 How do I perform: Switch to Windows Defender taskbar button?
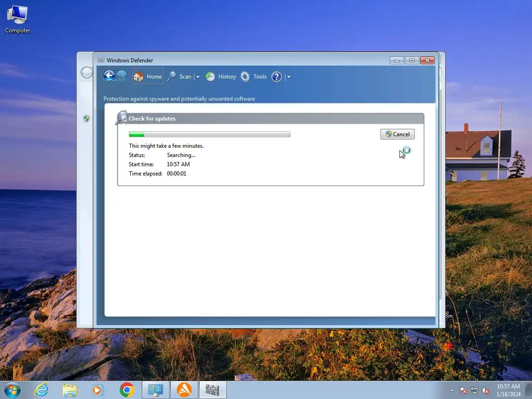click(x=212, y=390)
